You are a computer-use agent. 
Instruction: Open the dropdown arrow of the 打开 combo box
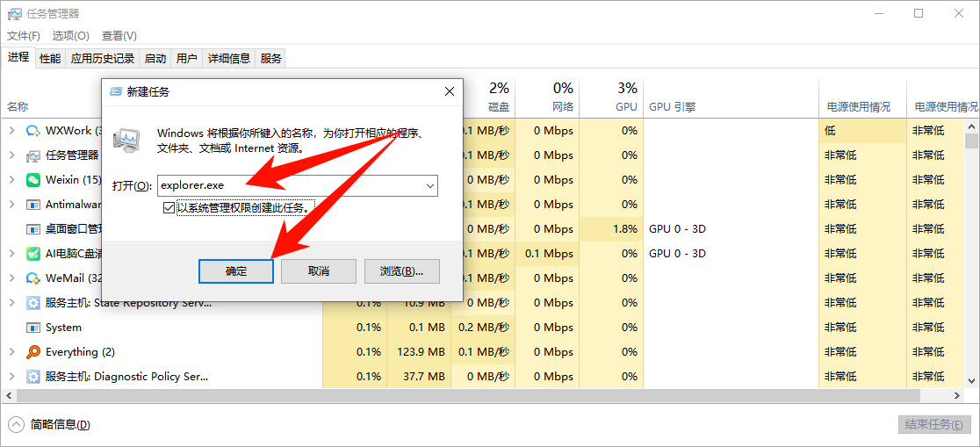click(429, 185)
